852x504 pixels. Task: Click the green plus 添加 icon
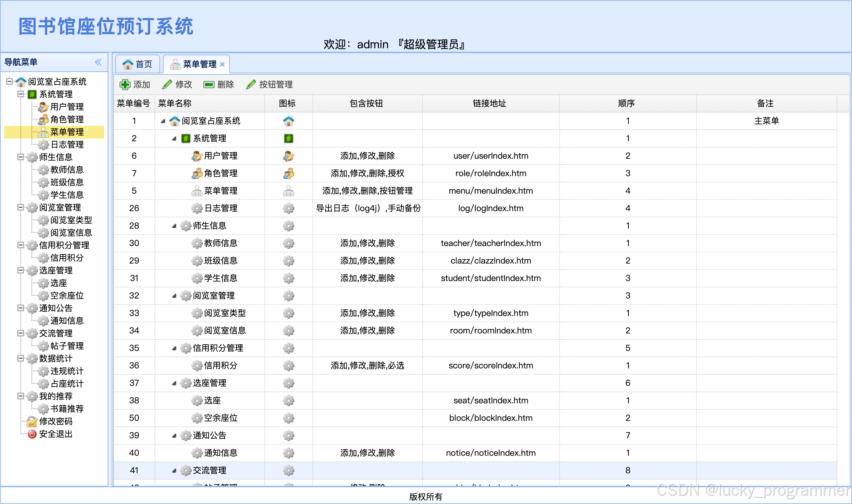(x=125, y=85)
